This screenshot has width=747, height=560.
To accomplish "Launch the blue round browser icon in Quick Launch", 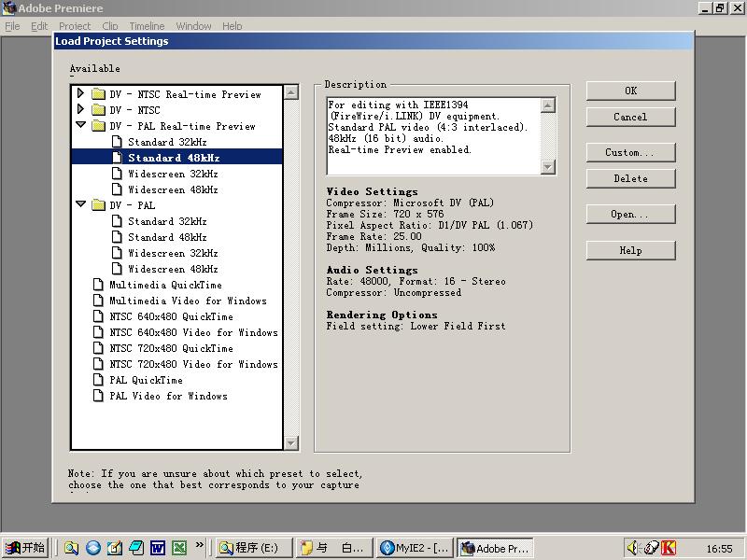I will [x=92, y=548].
